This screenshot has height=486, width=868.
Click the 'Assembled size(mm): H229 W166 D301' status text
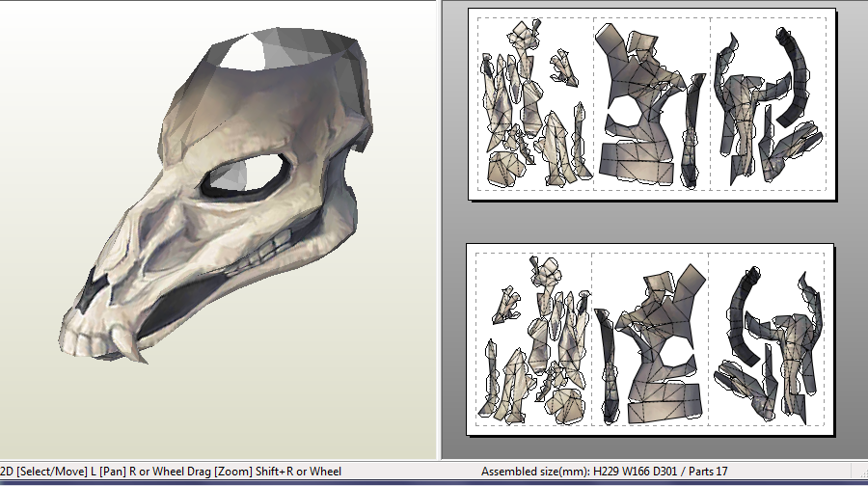coord(579,472)
